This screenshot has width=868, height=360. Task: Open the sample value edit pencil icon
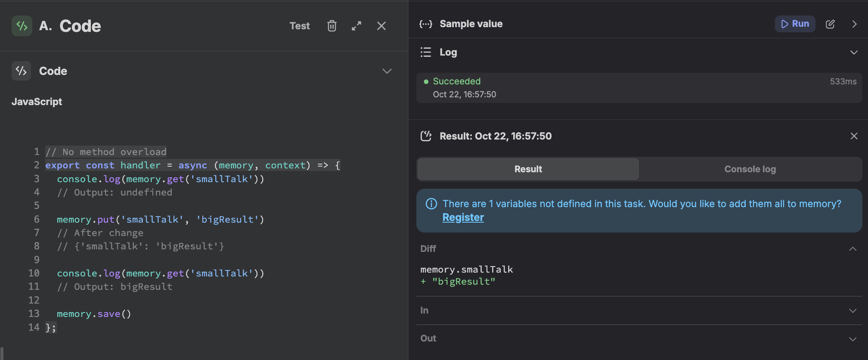[830, 24]
